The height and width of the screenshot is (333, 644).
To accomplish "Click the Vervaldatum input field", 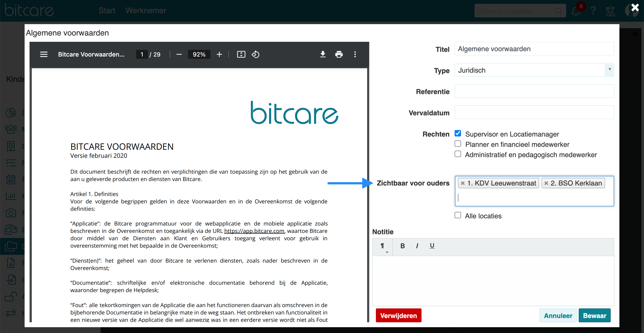I will tap(534, 112).
